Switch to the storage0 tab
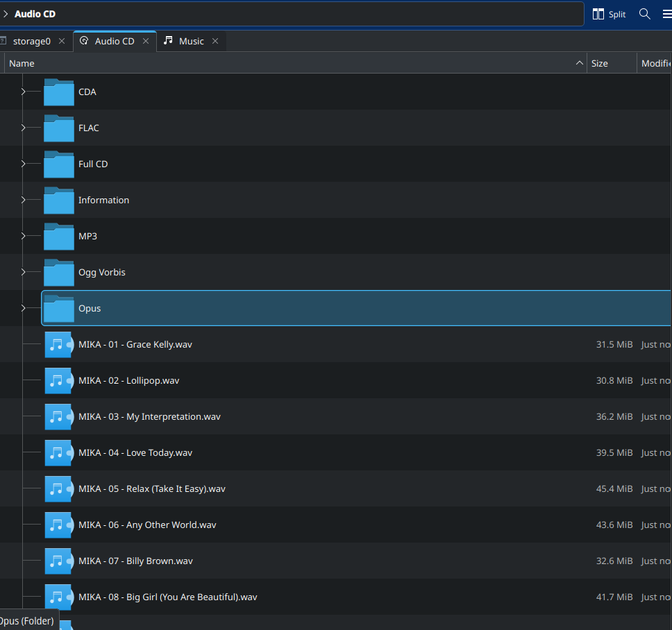Screen dimensions: 672x630 pyautogui.click(x=31, y=42)
